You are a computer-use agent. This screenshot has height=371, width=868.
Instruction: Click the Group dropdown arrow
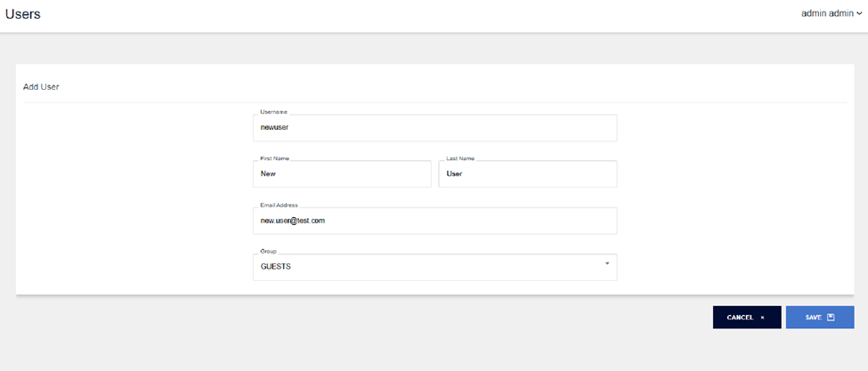[607, 263]
